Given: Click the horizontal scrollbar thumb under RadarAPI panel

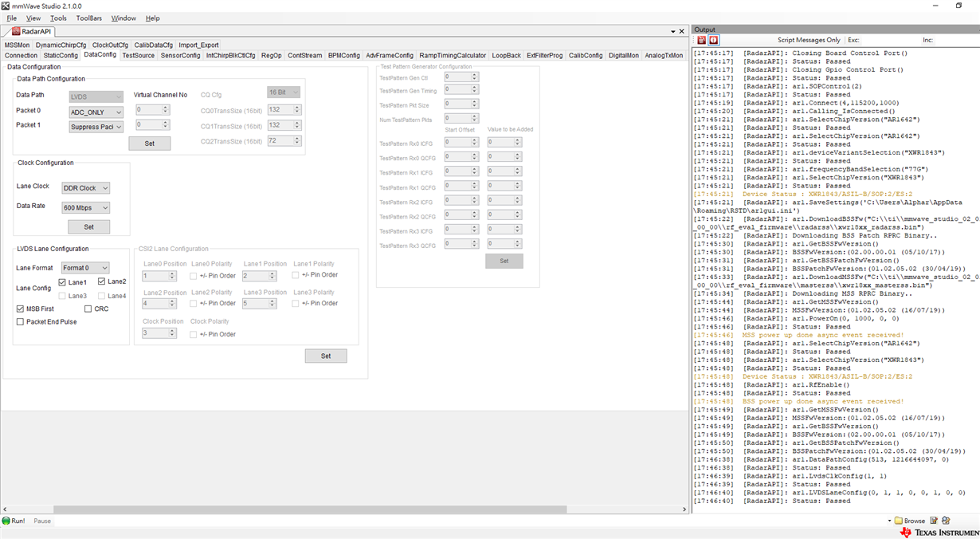Looking at the screenshot, I should point(309,509).
